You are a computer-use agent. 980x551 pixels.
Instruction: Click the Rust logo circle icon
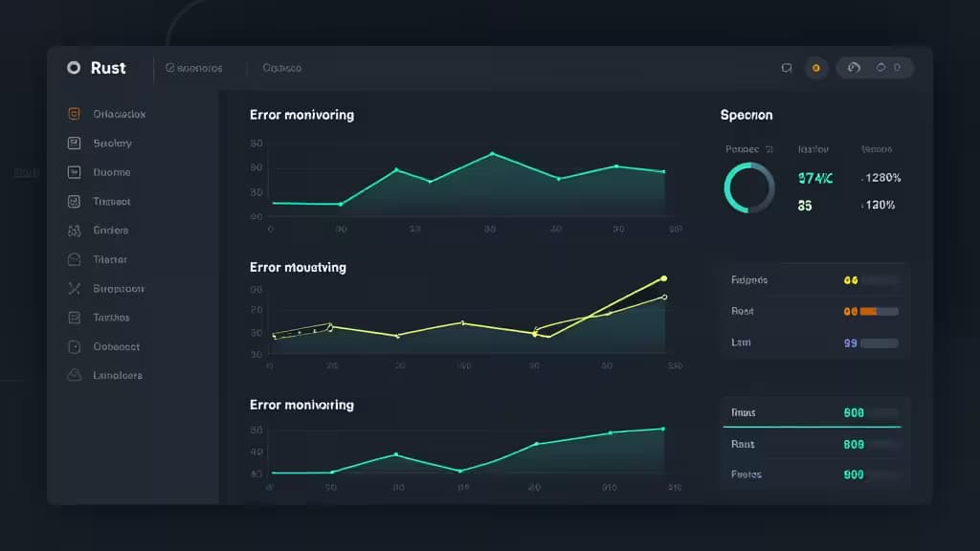74,68
